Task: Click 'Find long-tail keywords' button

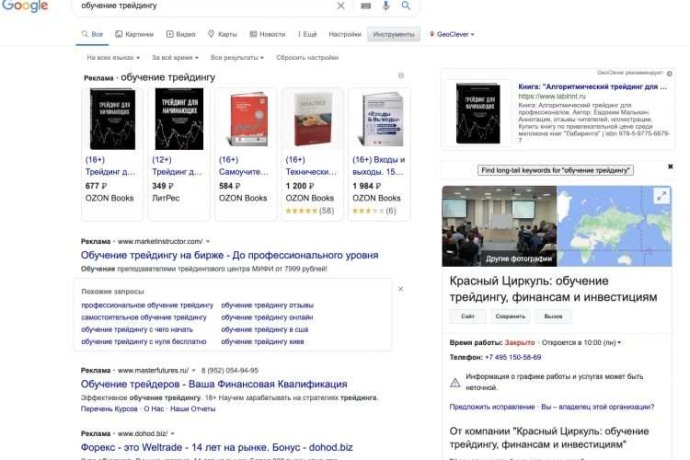Action: click(555, 170)
